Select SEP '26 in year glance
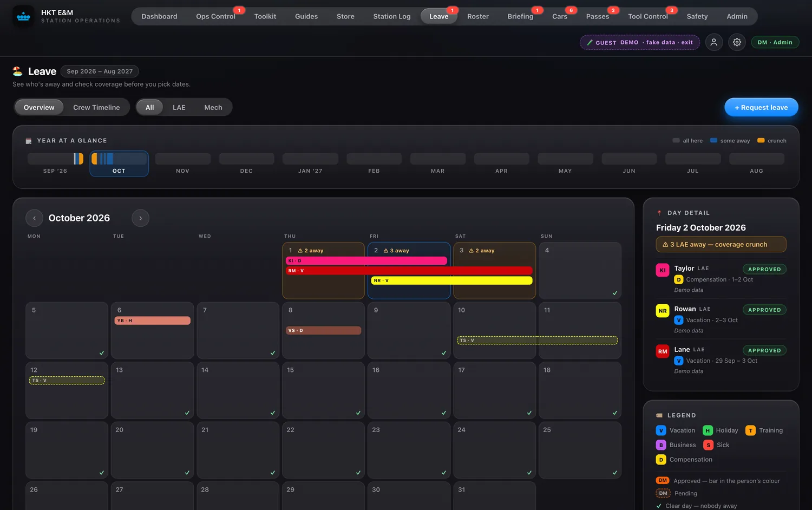The image size is (812, 510). point(55,164)
